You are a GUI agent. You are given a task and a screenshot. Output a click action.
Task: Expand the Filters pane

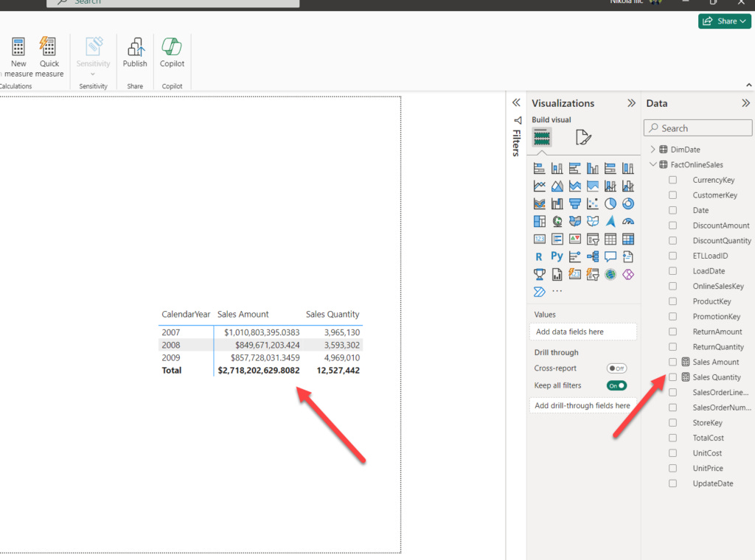516,102
